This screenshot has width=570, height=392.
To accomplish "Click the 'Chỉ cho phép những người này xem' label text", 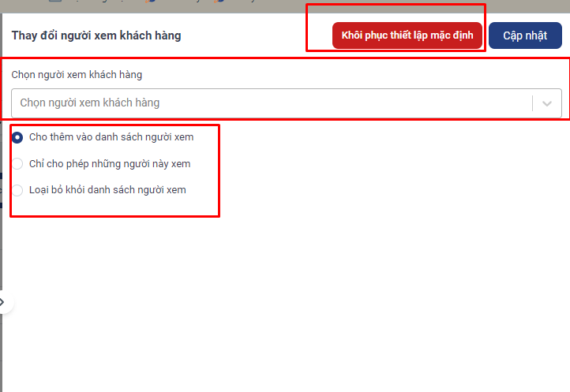I will click(x=109, y=164).
